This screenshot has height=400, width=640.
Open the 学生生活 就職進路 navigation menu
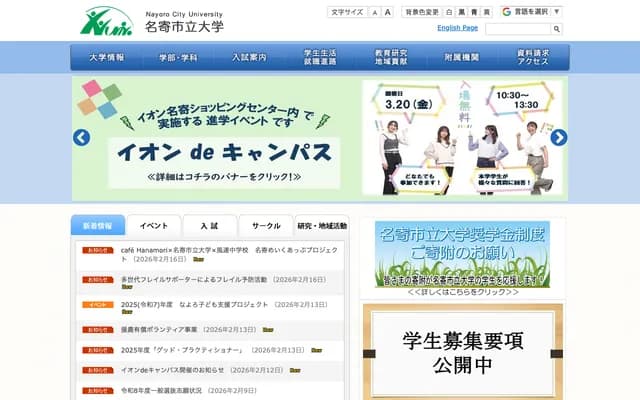(x=320, y=58)
